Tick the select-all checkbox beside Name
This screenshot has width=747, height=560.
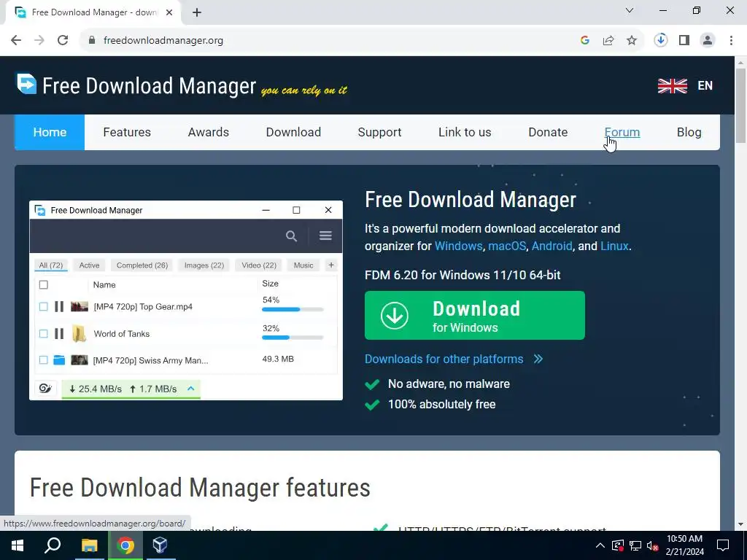point(43,285)
